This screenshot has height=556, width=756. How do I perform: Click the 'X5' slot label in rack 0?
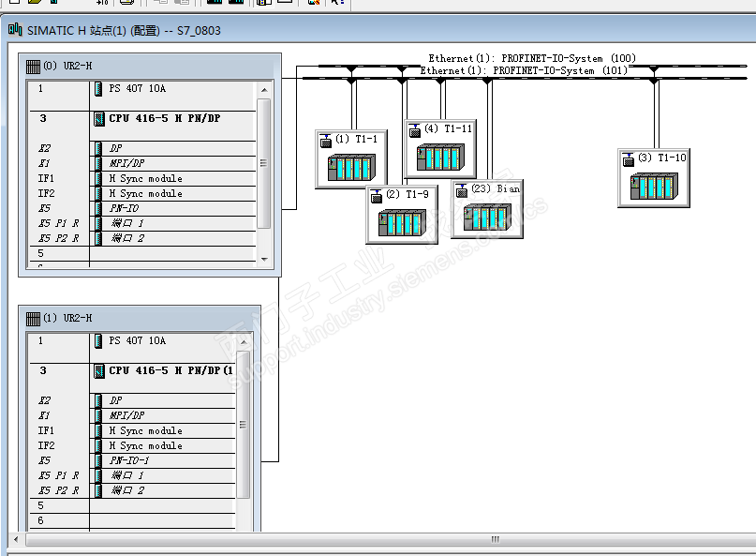(x=44, y=208)
